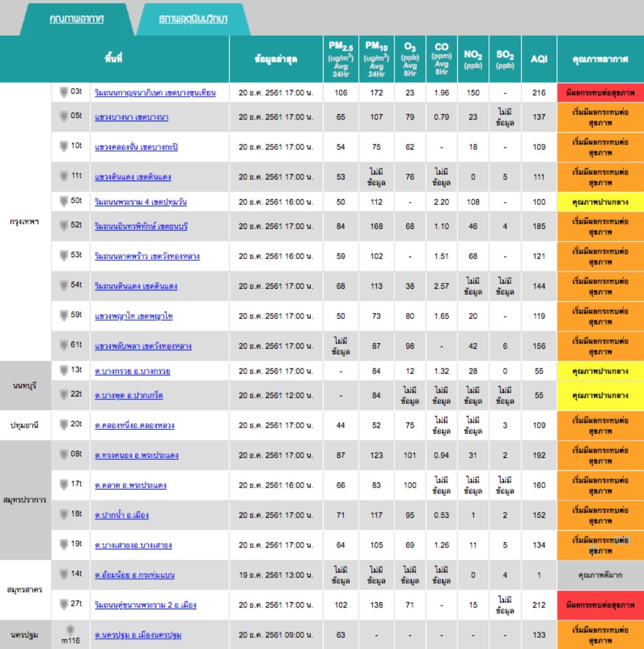This screenshot has width=644, height=649.
Task: Click the marker icon for station 19t
Action: [63, 544]
